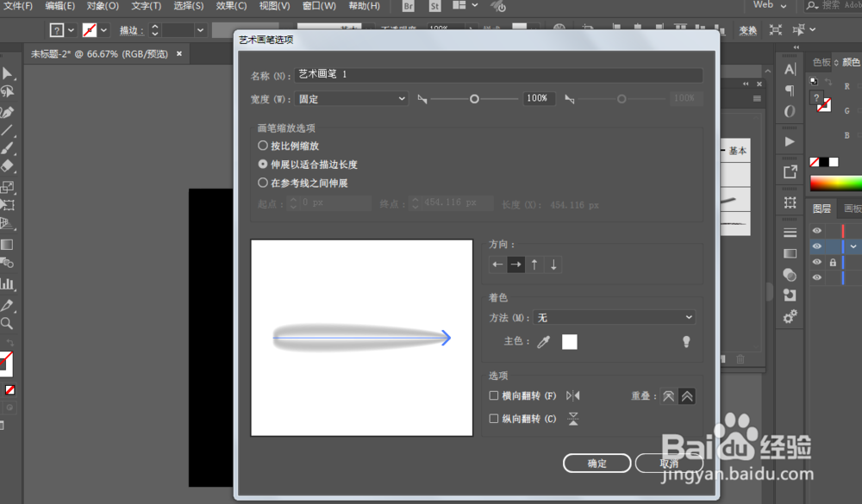
Task: Click the None color button in toolbar
Action: click(9, 389)
